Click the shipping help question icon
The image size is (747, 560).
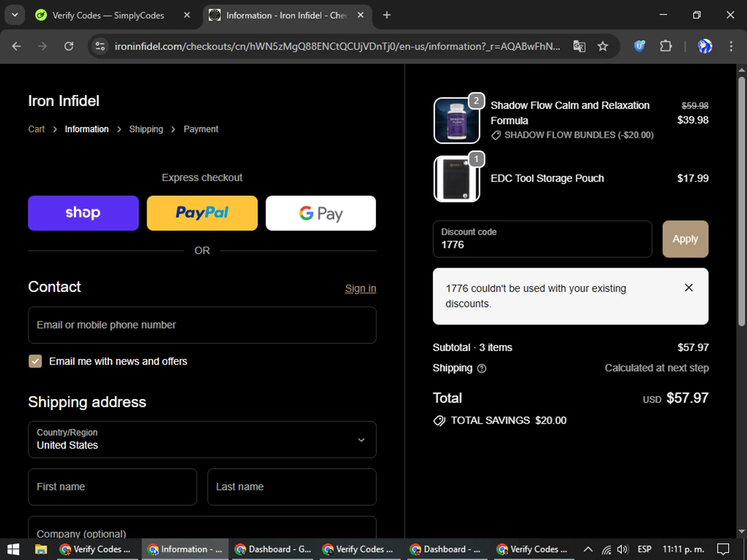coord(482,368)
